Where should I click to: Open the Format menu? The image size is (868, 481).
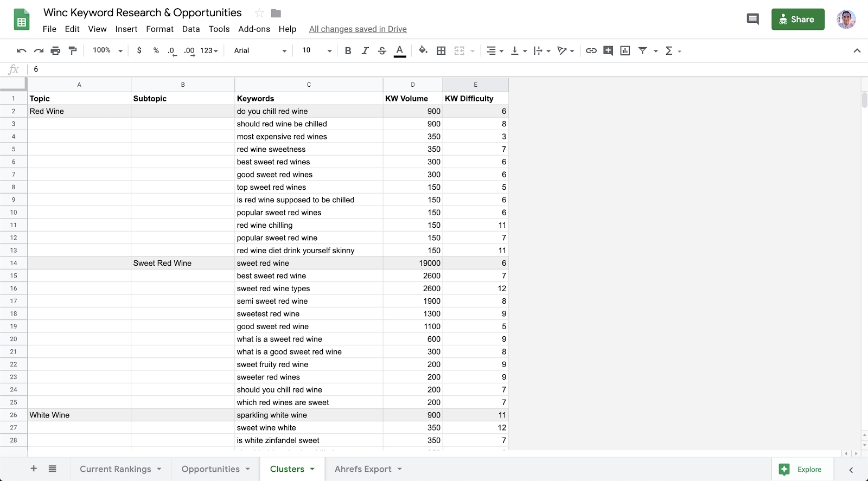click(x=160, y=29)
